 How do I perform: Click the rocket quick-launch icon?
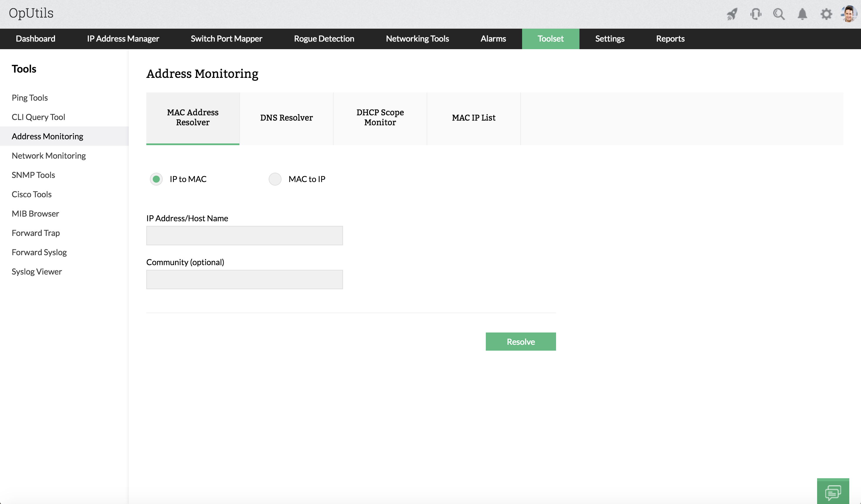coord(732,14)
